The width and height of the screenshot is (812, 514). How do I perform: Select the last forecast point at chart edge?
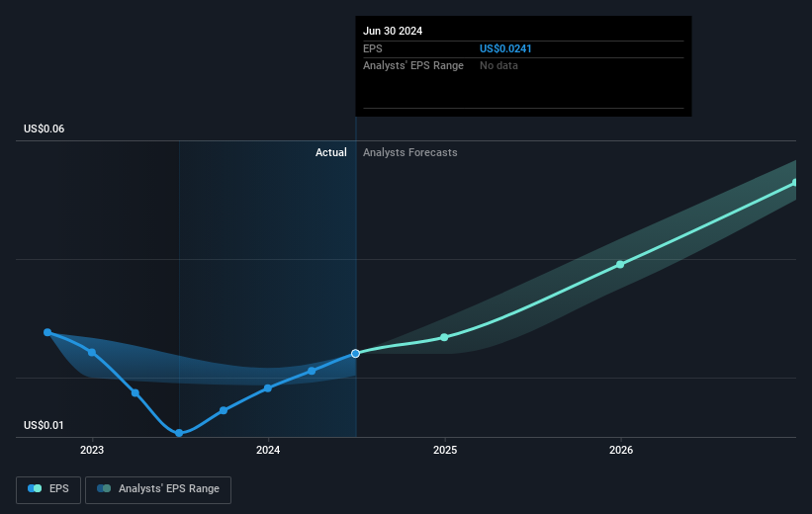795,183
